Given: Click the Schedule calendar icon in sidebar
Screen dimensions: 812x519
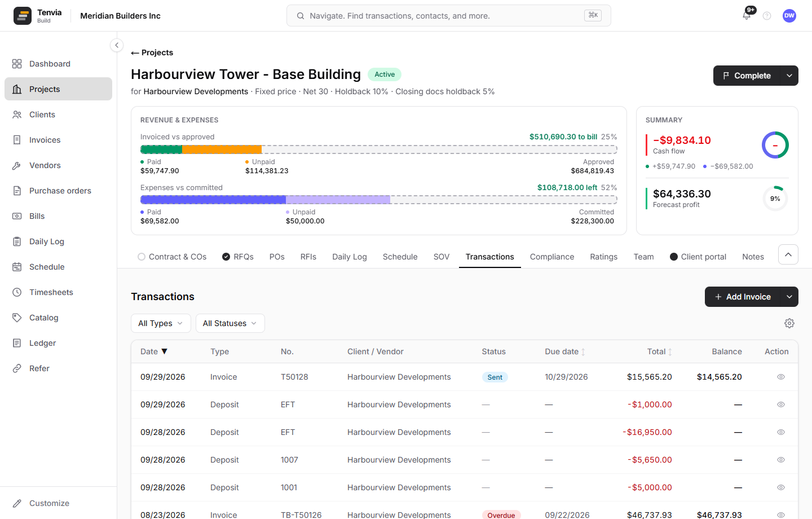Looking at the screenshot, I should point(17,267).
